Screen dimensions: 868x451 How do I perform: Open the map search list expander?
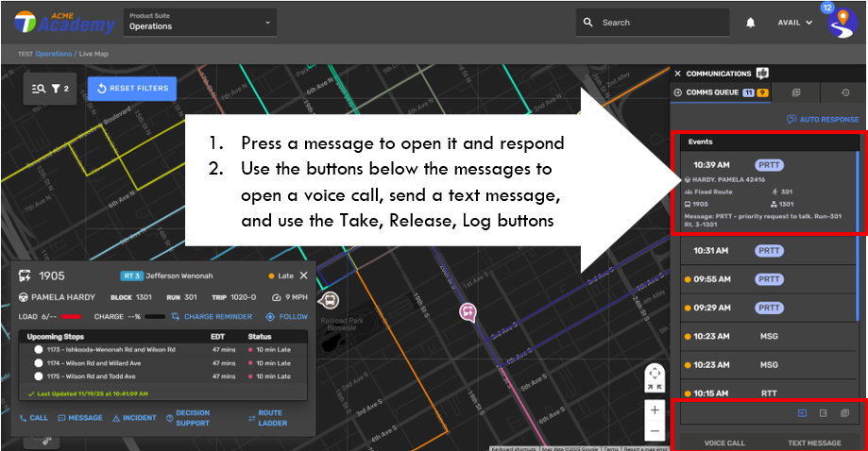(x=39, y=89)
